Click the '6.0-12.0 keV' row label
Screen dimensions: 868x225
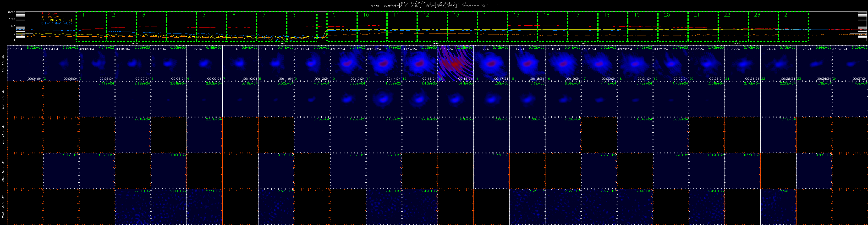click(x=3, y=99)
